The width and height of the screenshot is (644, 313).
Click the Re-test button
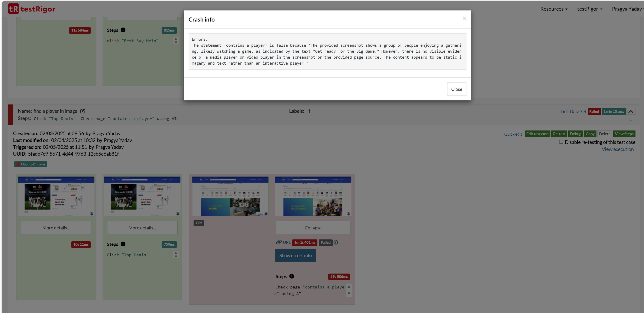click(x=559, y=134)
